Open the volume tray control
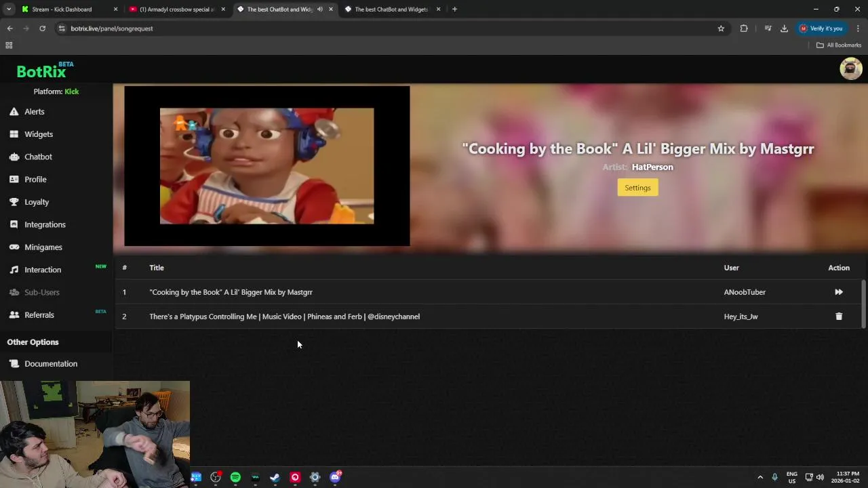This screenshot has height=488, width=868. (820, 477)
